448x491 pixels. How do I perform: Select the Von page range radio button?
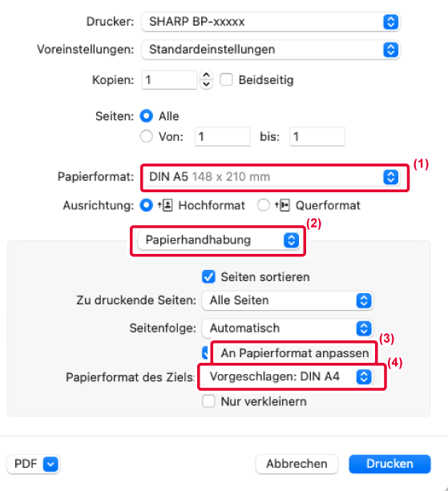click(147, 136)
